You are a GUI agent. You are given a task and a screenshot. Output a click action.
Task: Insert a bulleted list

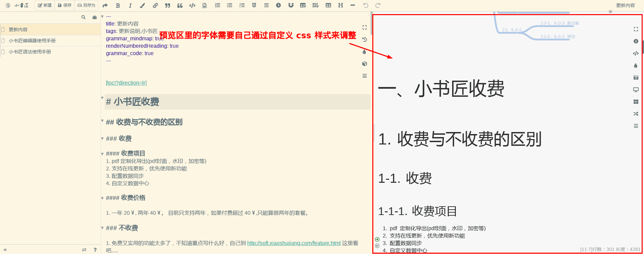[x=229, y=5]
